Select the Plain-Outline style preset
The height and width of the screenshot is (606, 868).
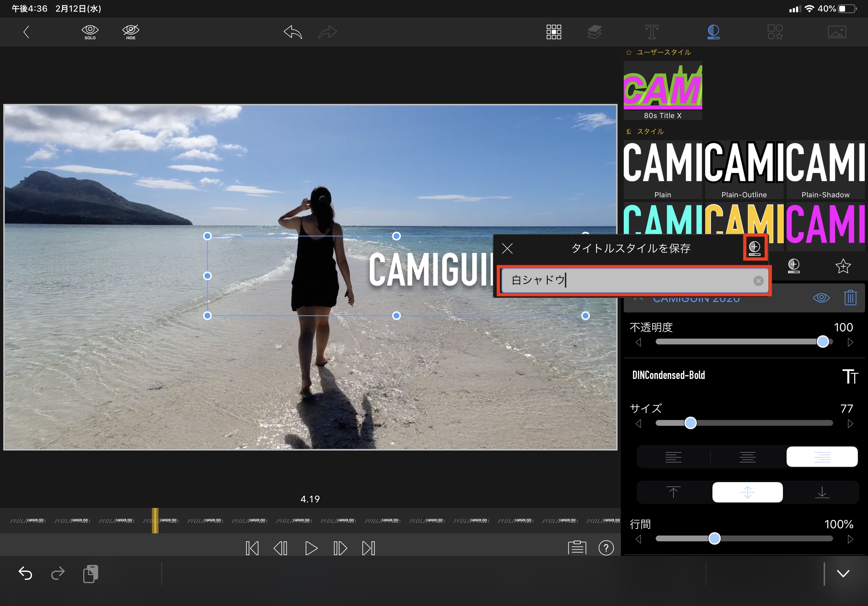(x=744, y=169)
